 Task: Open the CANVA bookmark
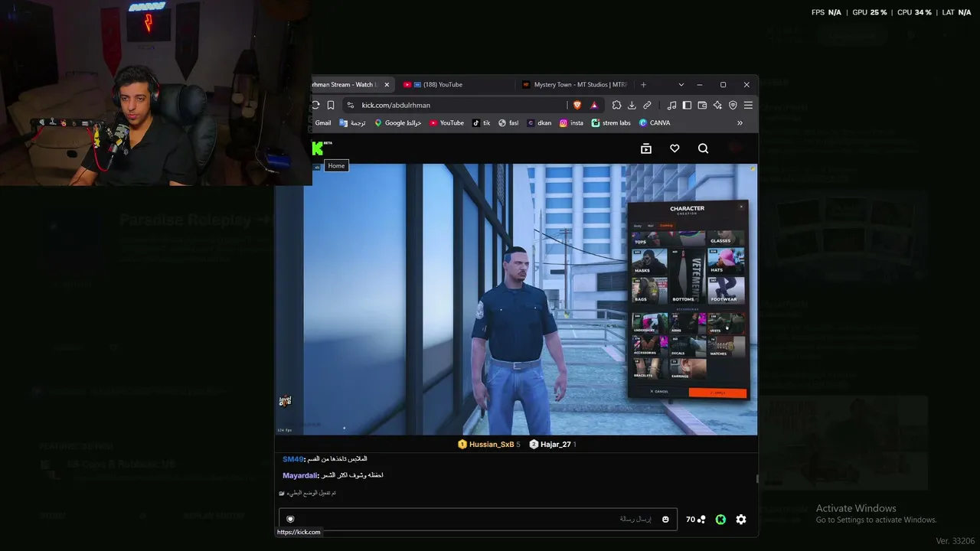[654, 122]
